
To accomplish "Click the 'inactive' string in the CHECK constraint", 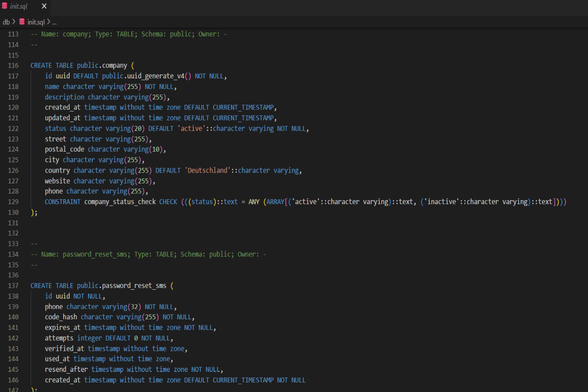I will click(441, 202).
